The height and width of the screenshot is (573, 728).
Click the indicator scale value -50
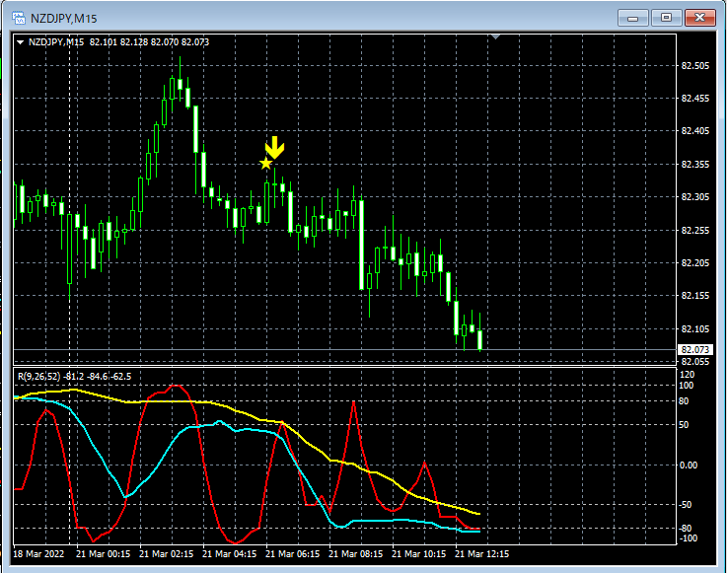tap(686, 505)
